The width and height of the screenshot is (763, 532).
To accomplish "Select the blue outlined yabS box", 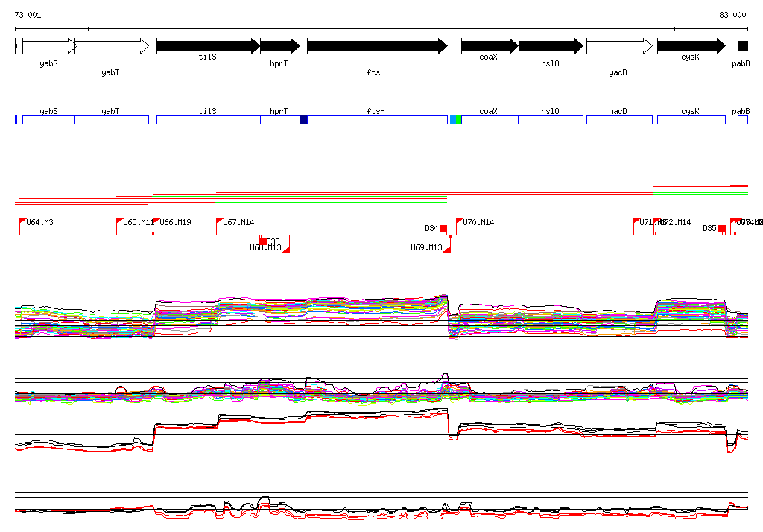I will pyautogui.click(x=48, y=120).
